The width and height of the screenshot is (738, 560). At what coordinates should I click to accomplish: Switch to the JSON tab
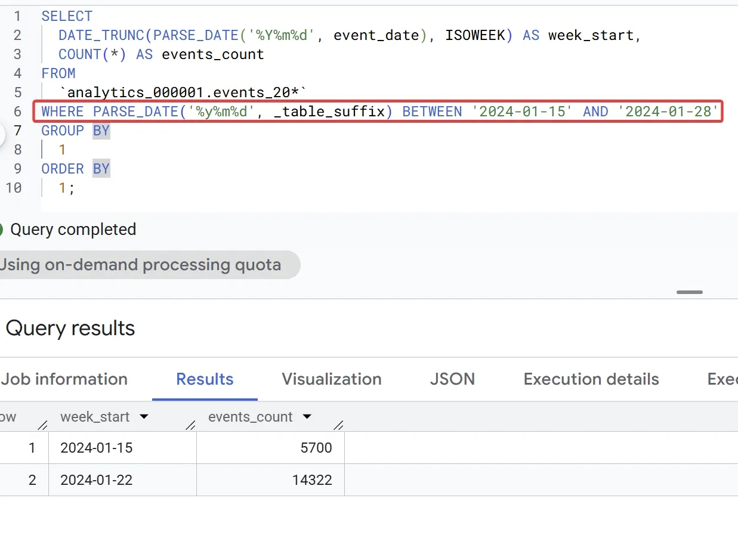[452, 379]
